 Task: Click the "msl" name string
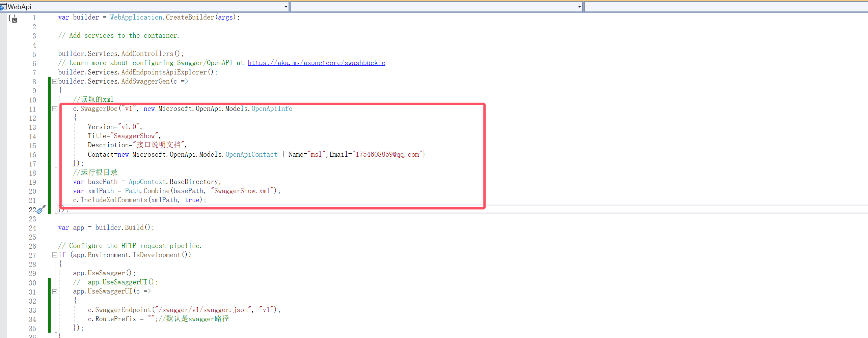[316, 154]
